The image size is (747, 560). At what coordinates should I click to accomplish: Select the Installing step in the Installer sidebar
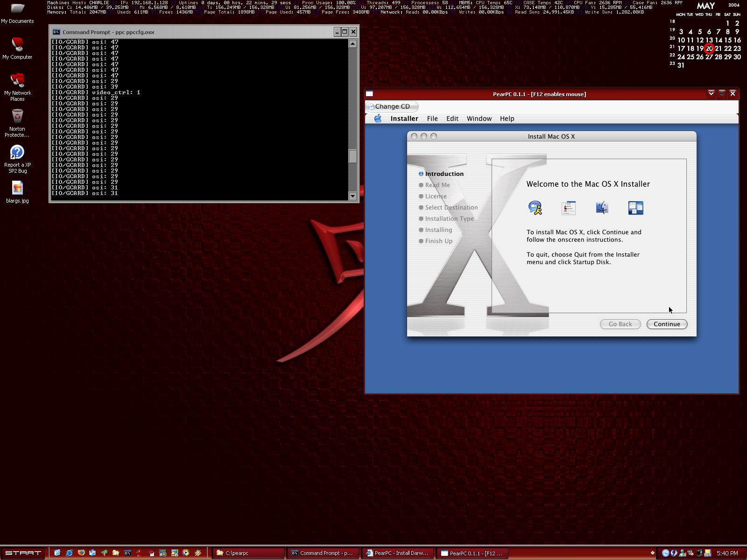click(436, 230)
